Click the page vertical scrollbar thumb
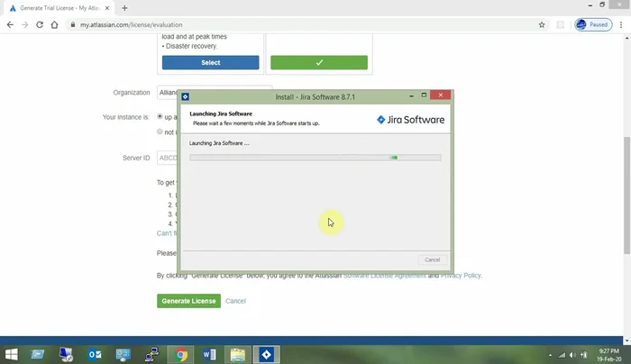 tap(626, 196)
